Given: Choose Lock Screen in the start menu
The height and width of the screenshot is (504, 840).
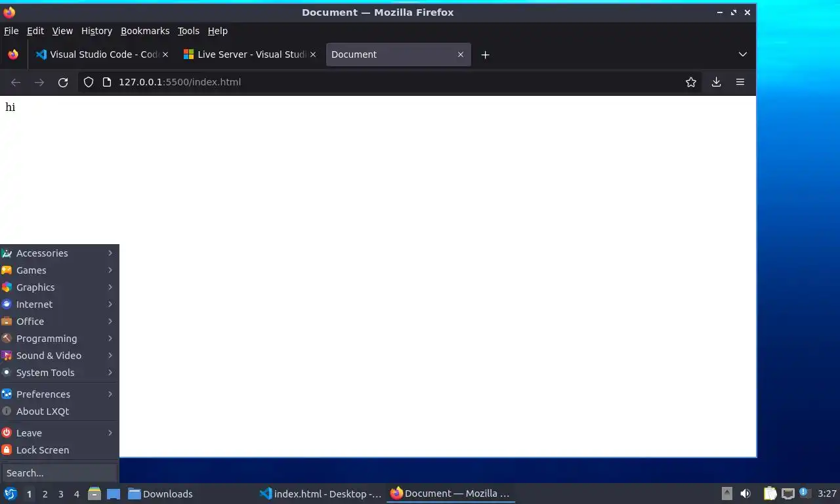Looking at the screenshot, I should click(x=59, y=450).
